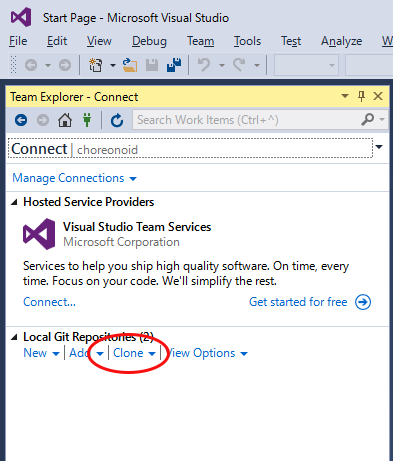Screen dimensions: 393x461
Task: Collapse the Hosted Service Providers section
Action: point(14,202)
